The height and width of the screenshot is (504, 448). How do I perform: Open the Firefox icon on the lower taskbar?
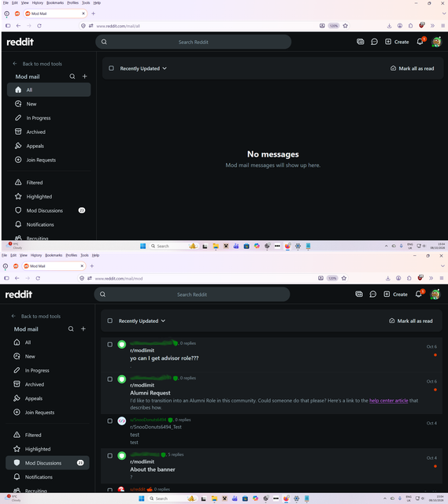(x=286, y=498)
